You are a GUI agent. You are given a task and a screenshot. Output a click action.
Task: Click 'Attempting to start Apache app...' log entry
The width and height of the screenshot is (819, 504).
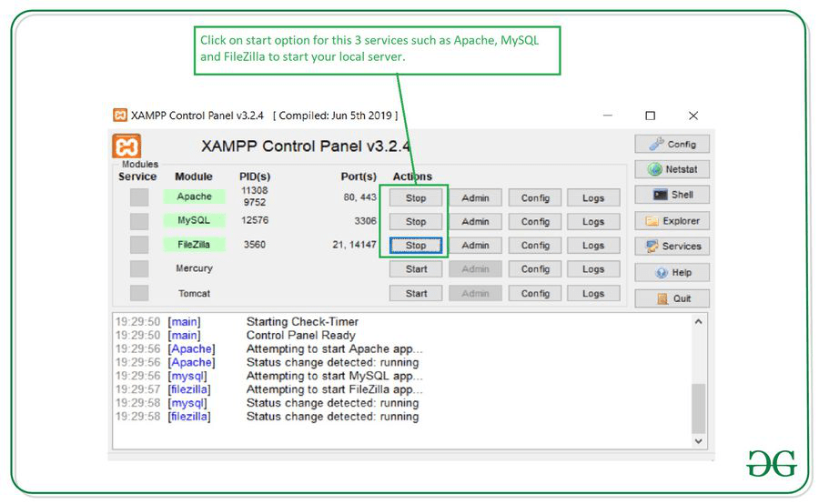pyautogui.click(x=334, y=348)
